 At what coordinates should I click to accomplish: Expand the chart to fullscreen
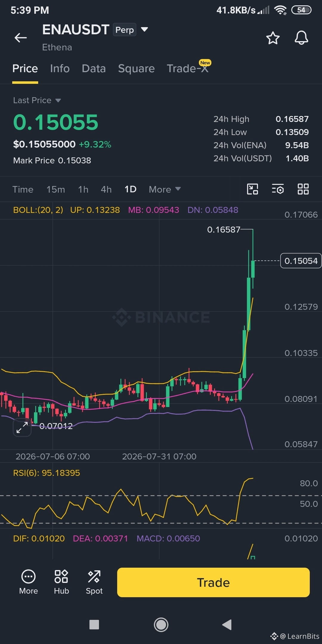point(22,428)
